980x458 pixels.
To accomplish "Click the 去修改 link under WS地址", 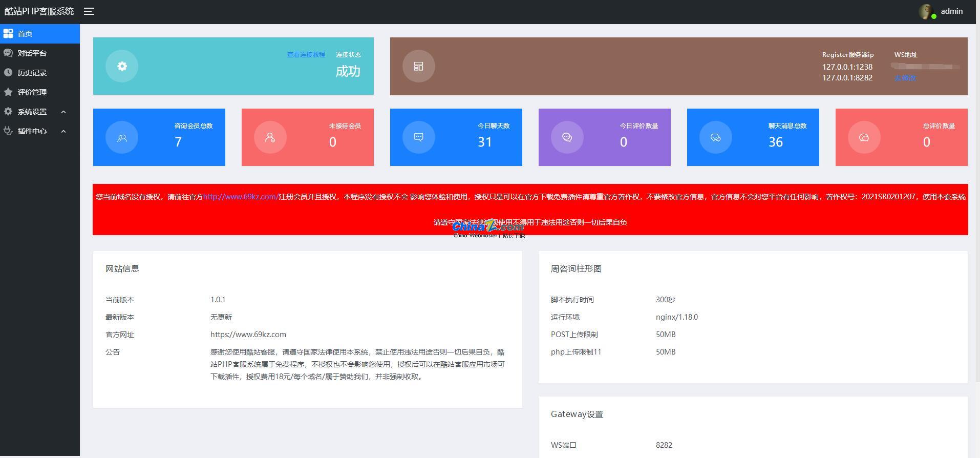I will tap(905, 78).
